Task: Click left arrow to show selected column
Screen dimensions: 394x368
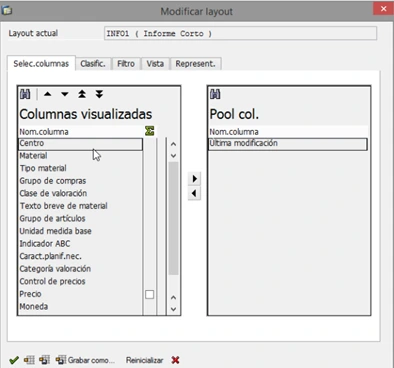Action: tap(194, 193)
